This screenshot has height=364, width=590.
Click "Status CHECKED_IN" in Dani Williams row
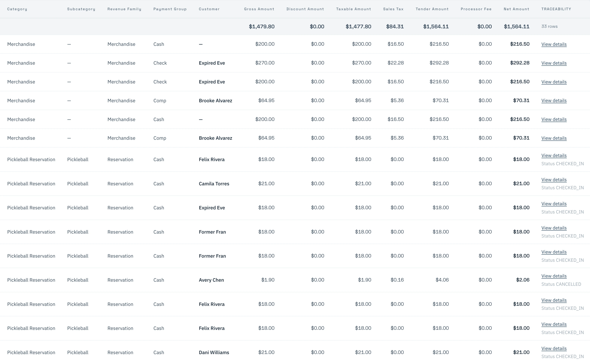[563, 357]
